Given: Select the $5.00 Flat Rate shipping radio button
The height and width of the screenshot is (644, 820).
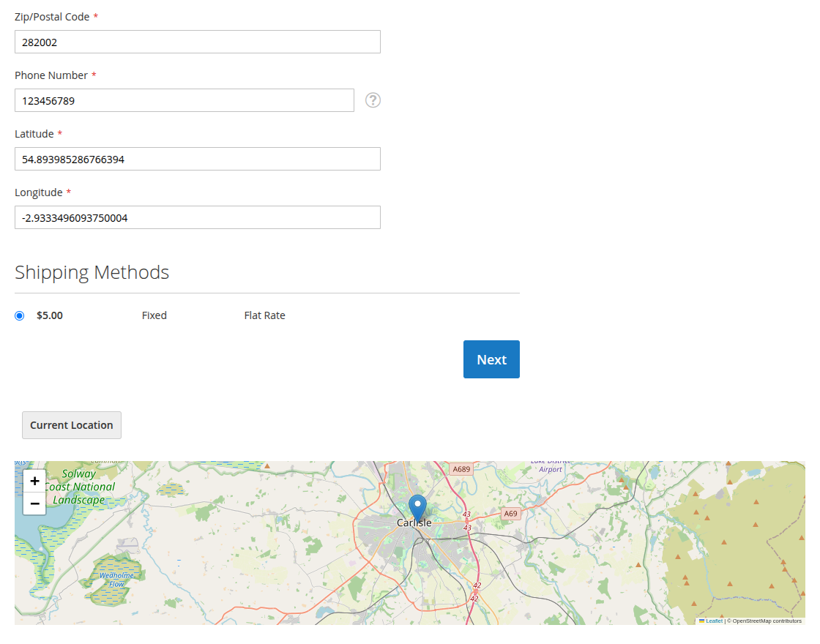Looking at the screenshot, I should 19,315.
